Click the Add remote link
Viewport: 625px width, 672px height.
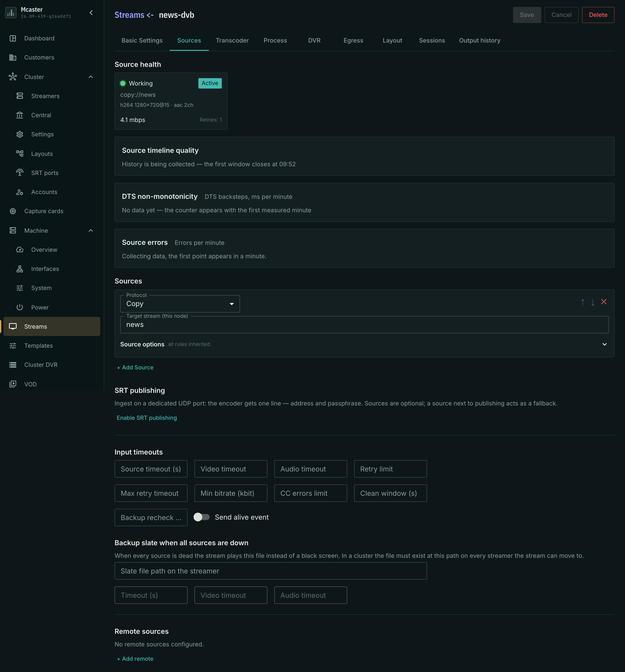[x=135, y=659]
